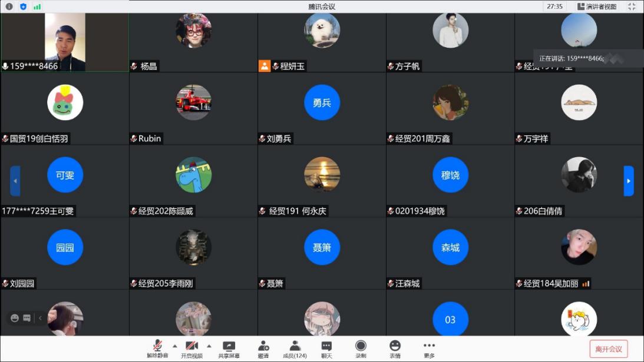This screenshot has width=644, height=362.
Task: Collapse the floating emoji bar chevron
Action: pos(40,318)
